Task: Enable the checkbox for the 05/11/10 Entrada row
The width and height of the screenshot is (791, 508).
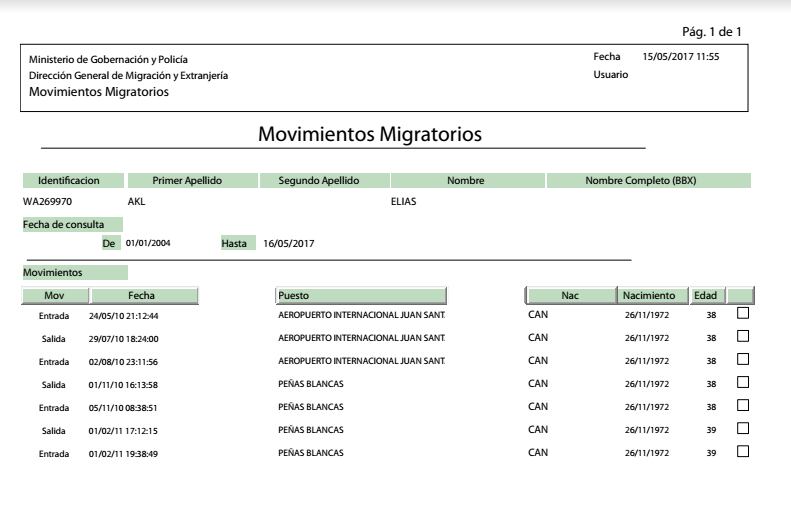Action: (x=742, y=406)
